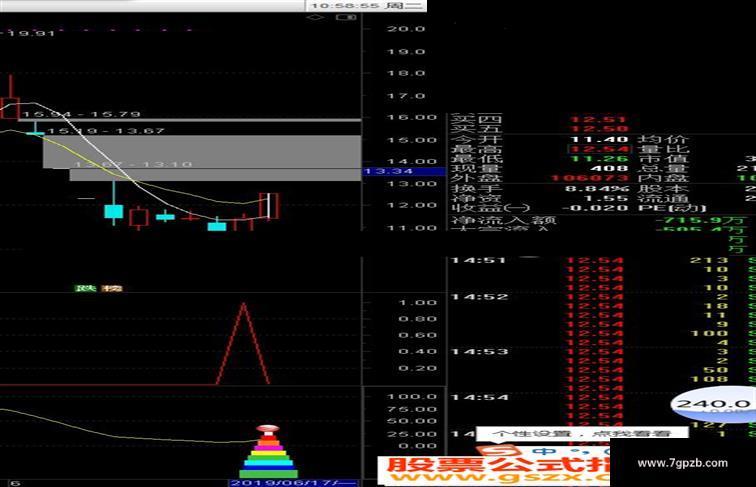Click the 流通 label

[663, 198]
